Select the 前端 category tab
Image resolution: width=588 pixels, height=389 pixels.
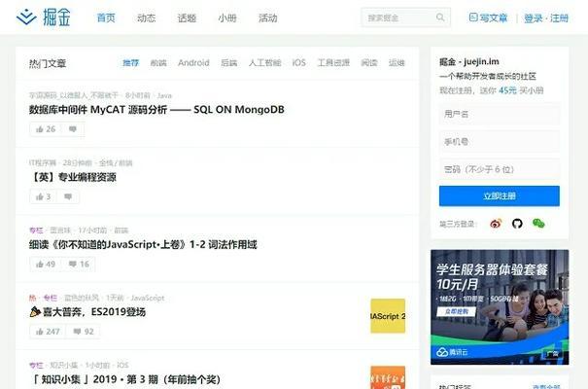tap(158, 63)
